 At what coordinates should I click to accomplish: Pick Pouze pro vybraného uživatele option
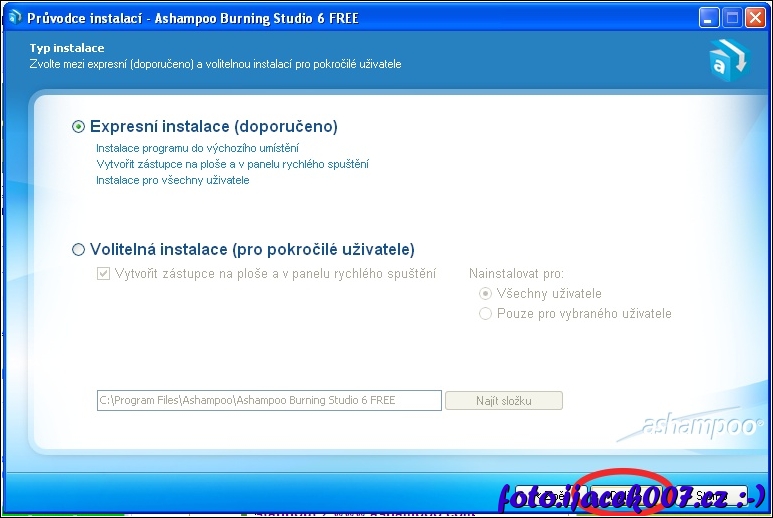486,314
